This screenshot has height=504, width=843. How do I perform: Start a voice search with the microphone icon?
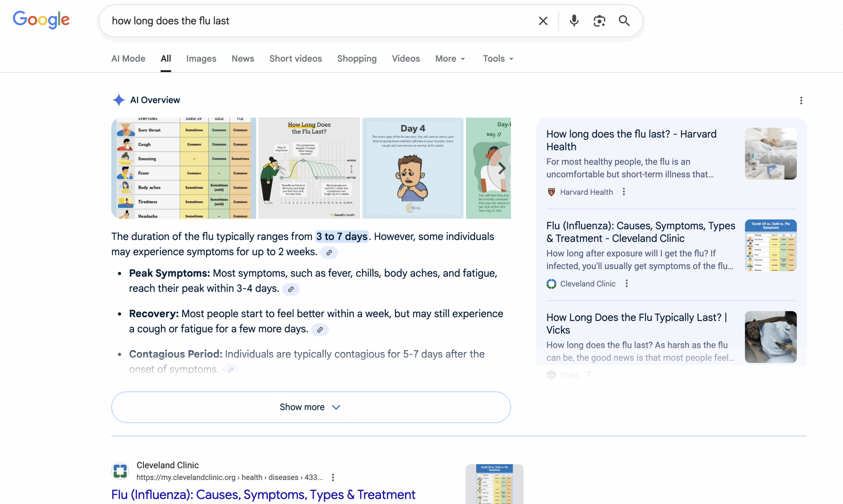(574, 21)
